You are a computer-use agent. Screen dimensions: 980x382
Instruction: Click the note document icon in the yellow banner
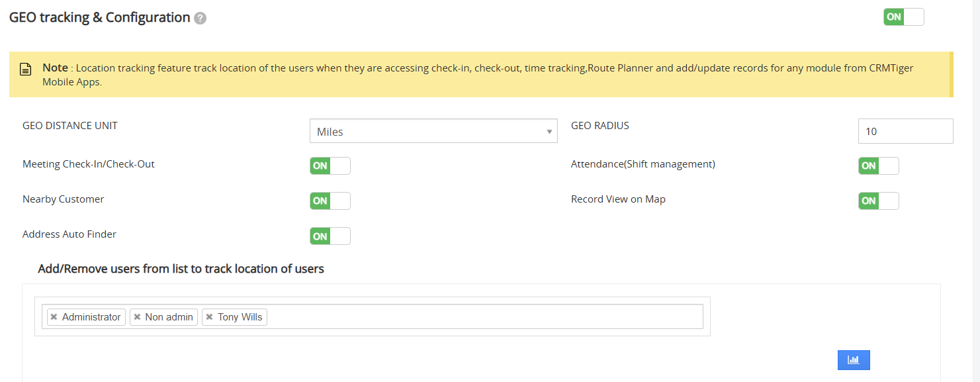pos(25,70)
